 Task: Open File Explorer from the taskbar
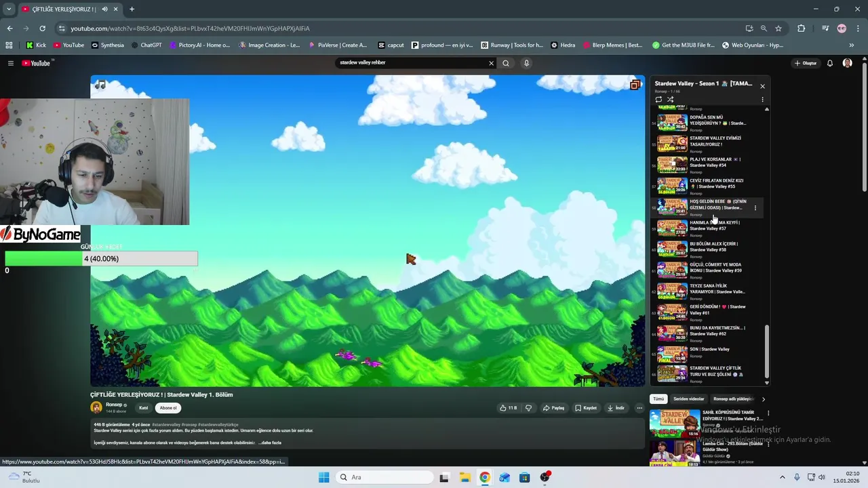465,477
